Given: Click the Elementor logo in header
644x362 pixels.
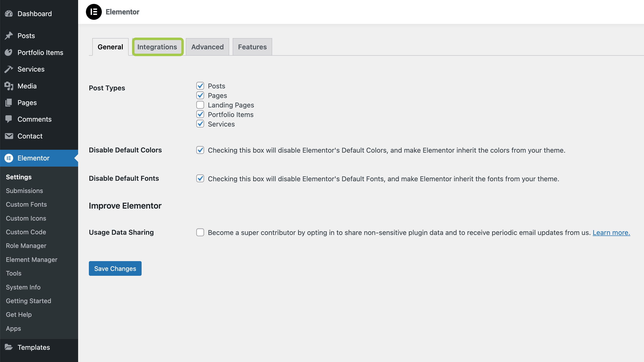Looking at the screenshot, I should (94, 12).
